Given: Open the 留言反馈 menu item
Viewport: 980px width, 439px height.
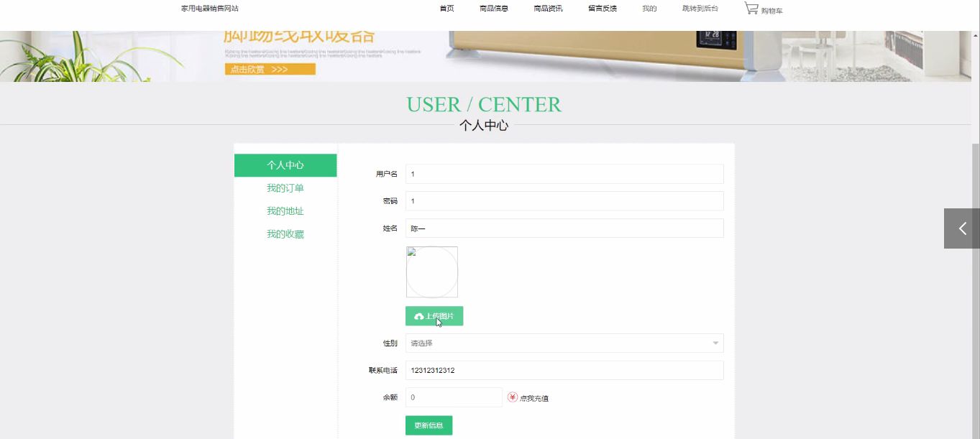Looking at the screenshot, I should click(603, 9).
